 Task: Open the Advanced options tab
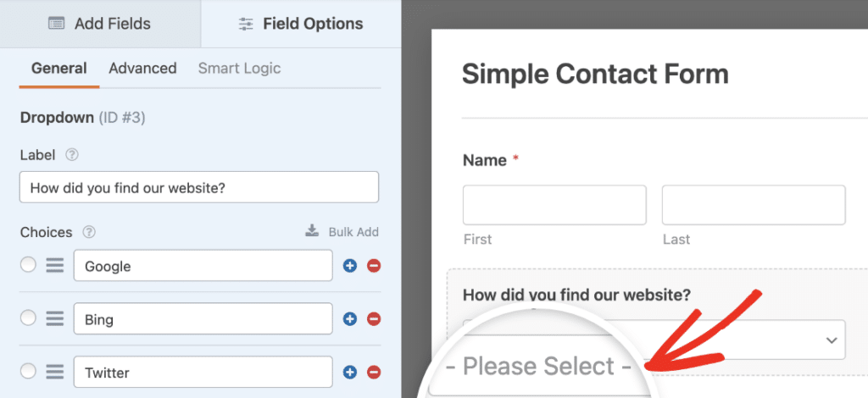click(142, 69)
